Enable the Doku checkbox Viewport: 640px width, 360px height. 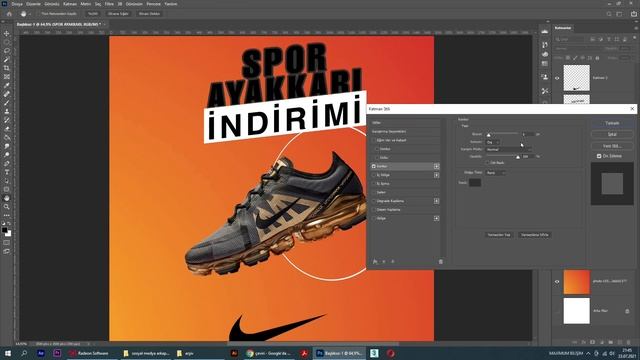(x=377, y=158)
